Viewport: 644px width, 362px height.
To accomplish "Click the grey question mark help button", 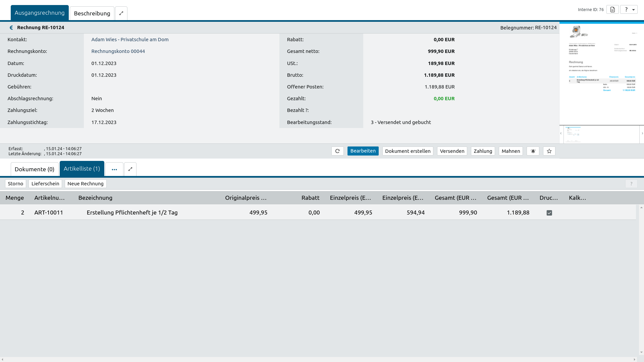I will [x=631, y=184].
